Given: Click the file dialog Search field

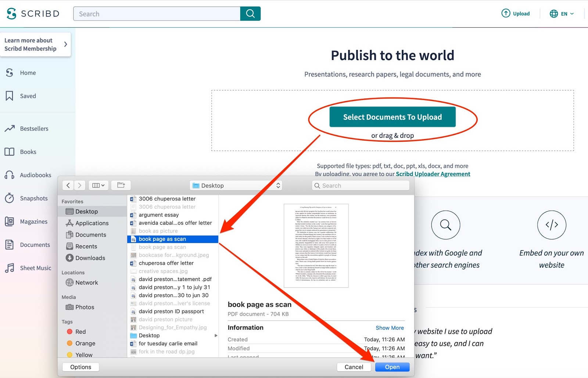Looking at the screenshot, I should click(x=361, y=185).
